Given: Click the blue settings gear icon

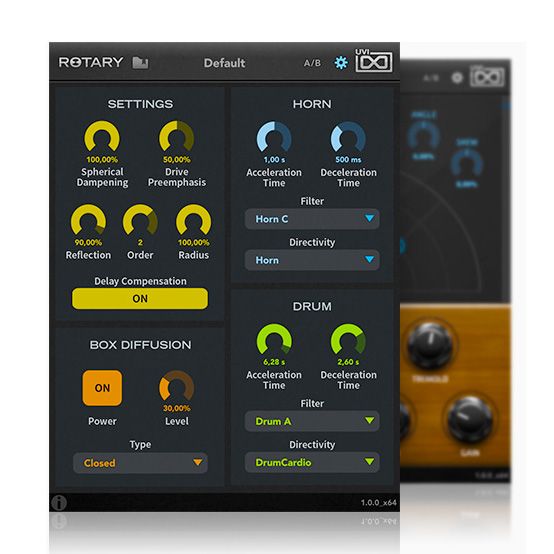Looking at the screenshot, I should [x=341, y=63].
